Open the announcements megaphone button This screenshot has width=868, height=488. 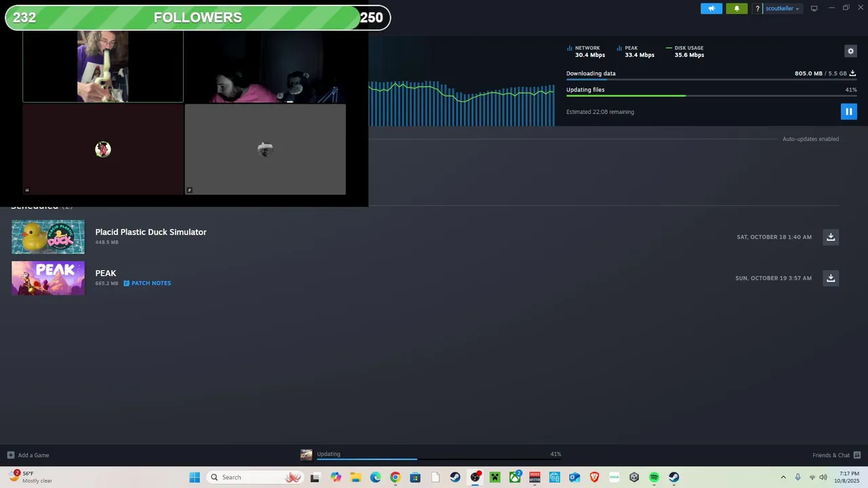[711, 9]
